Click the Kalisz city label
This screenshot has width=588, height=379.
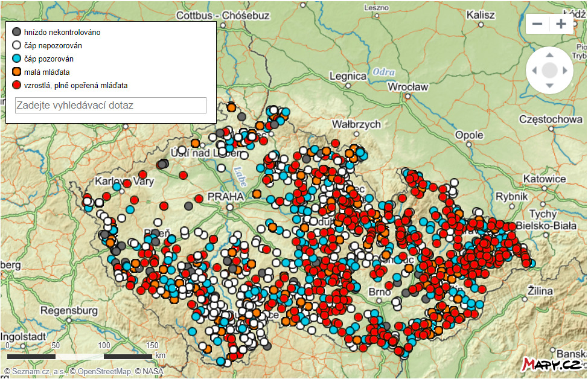[x=481, y=15]
